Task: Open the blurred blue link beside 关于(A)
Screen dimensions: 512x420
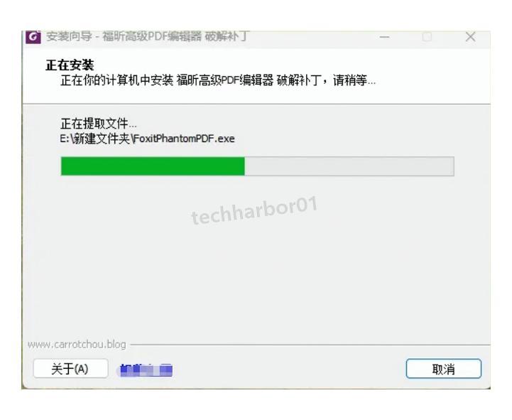Action: point(146,370)
